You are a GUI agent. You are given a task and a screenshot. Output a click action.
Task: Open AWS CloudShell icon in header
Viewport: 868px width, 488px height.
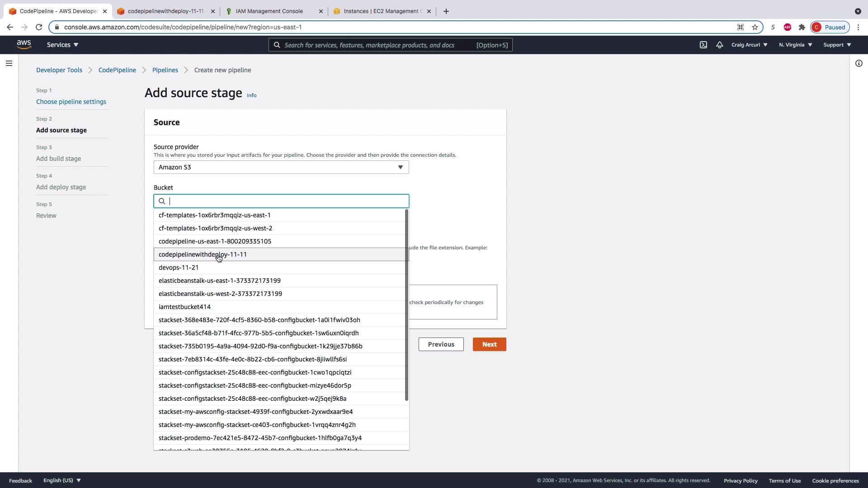coord(703,45)
